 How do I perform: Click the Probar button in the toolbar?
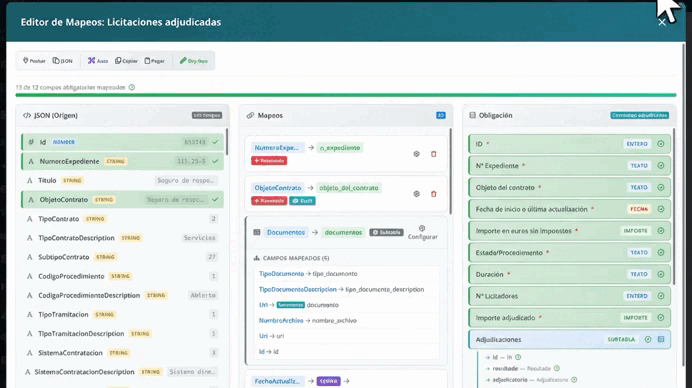34,61
